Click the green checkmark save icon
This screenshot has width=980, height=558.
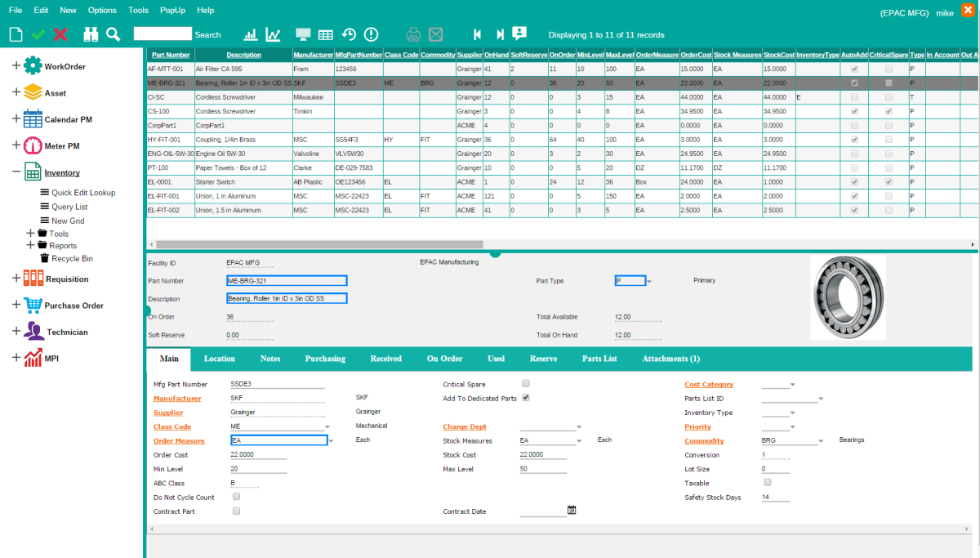[38, 34]
